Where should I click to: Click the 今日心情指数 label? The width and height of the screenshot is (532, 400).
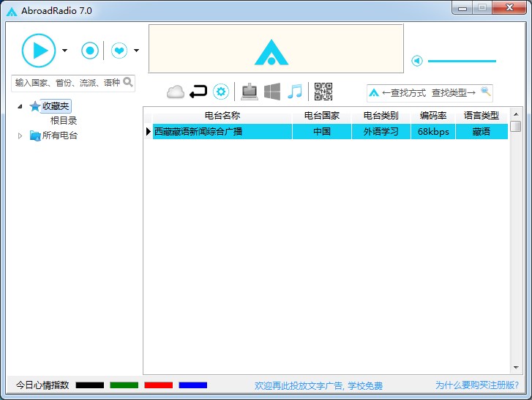point(42,385)
